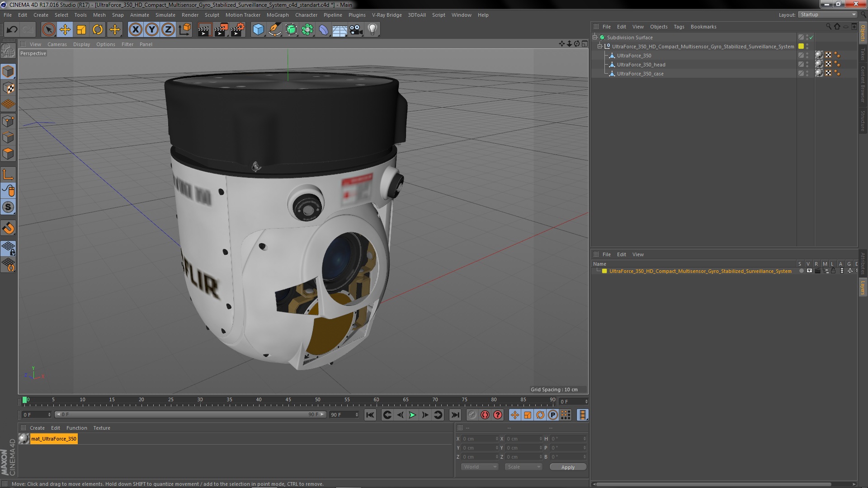Collapse the Subdivision Surface tree item

[595, 38]
